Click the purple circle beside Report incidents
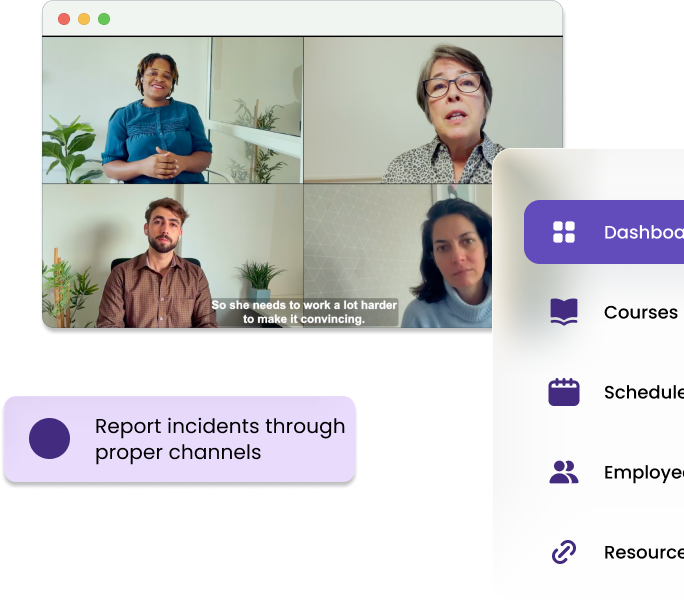This screenshot has width=684, height=600. pyautogui.click(x=49, y=439)
